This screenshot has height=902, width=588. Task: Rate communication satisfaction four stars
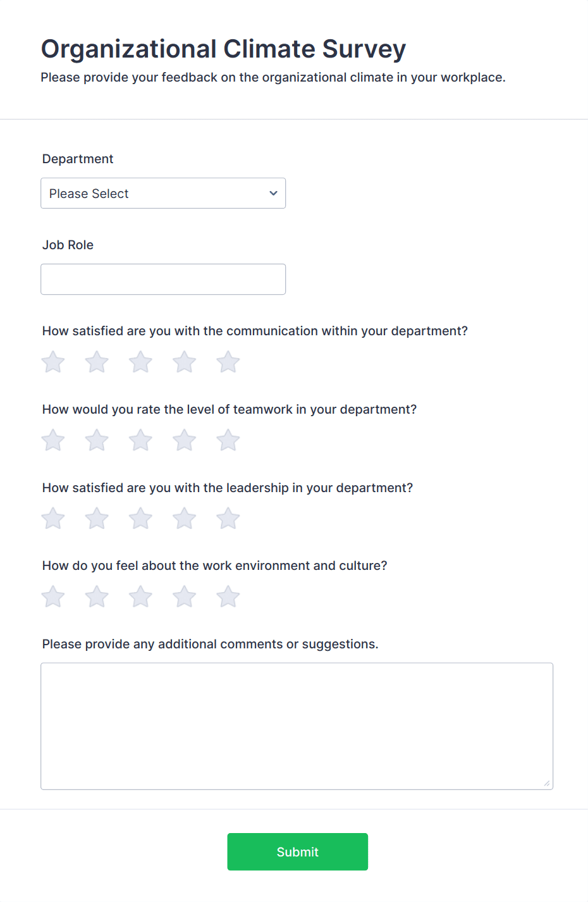(184, 362)
